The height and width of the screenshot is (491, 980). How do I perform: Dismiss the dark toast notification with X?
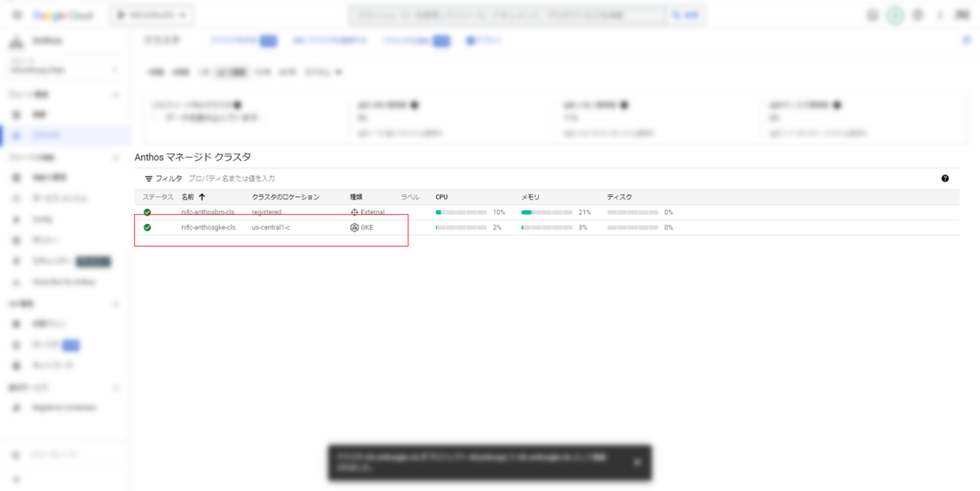(637, 462)
